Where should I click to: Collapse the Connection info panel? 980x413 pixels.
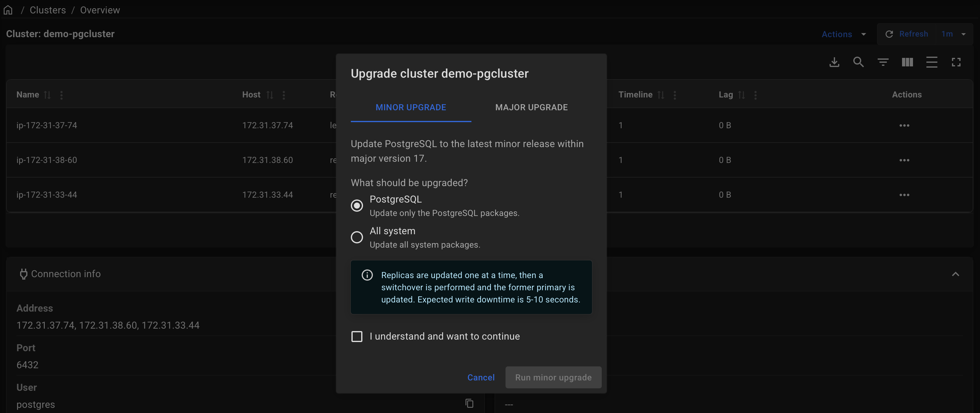coord(955,274)
